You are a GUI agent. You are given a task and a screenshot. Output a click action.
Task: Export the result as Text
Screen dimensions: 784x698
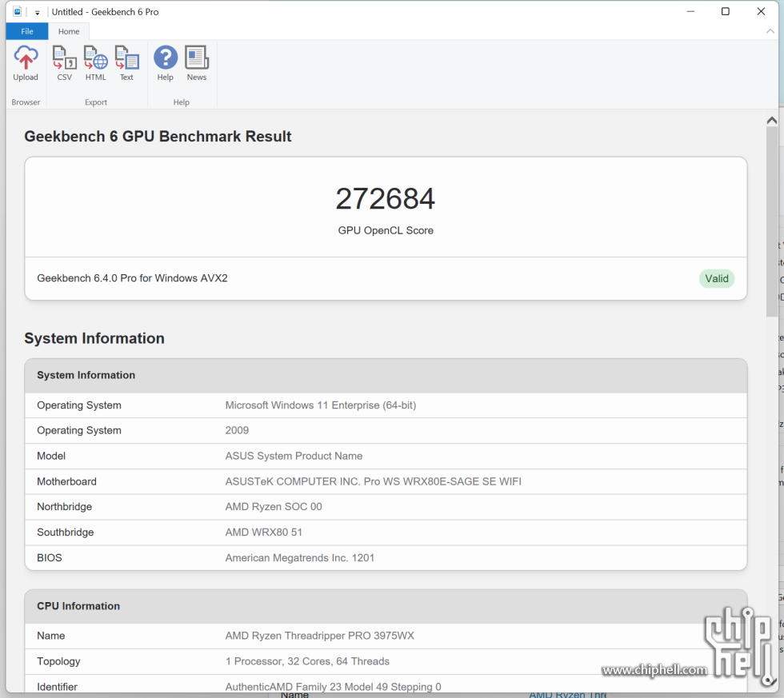126,63
